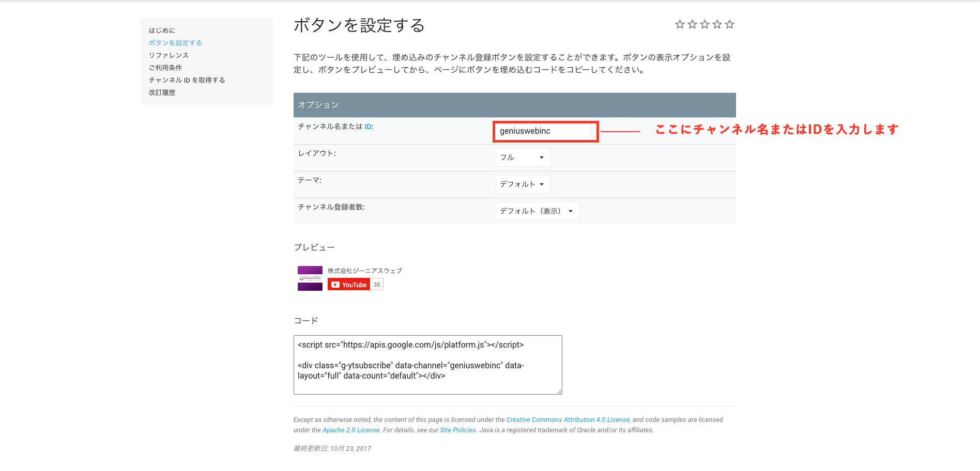Go to リファレンス sidebar item
This screenshot has width=980, height=471.
coord(169,55)
